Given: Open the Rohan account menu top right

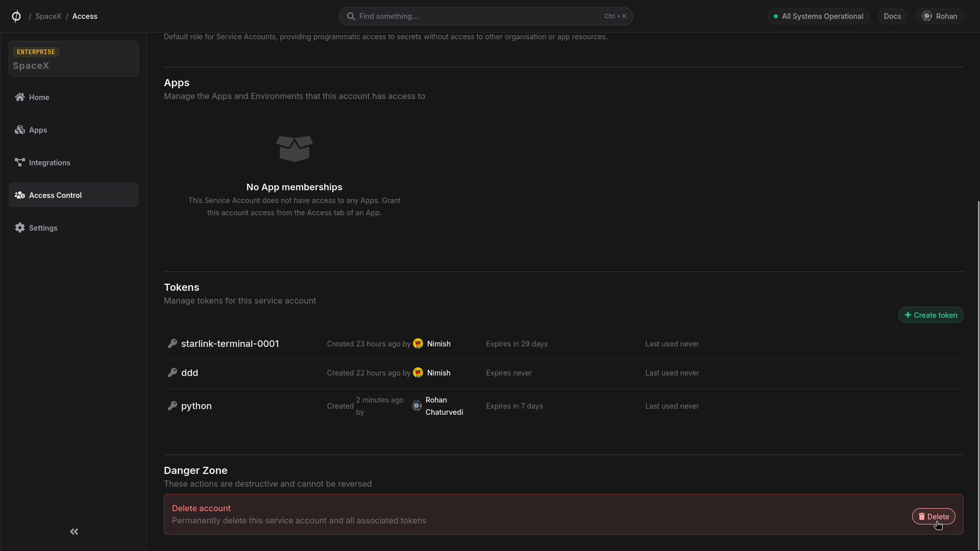Looking at the screenshot, I should [940, 16].
